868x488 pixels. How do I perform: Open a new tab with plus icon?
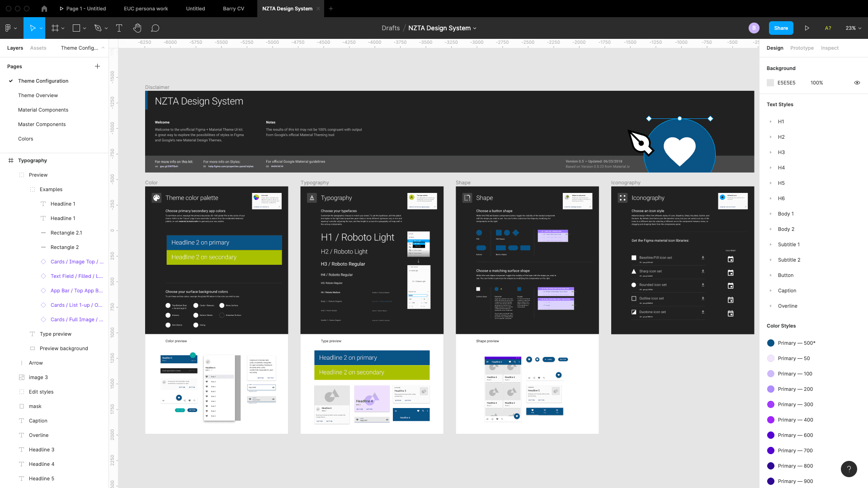tap(331, 9)
